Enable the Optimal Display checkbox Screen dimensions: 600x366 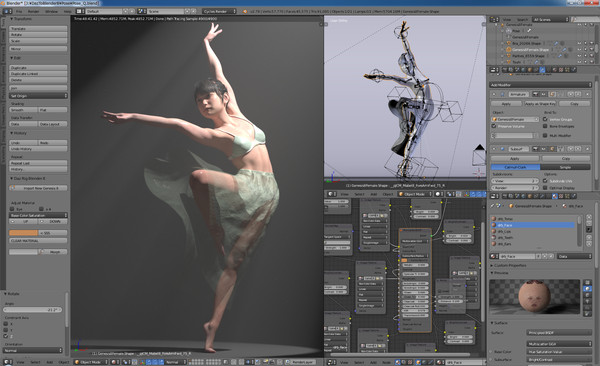click(545, 188)
